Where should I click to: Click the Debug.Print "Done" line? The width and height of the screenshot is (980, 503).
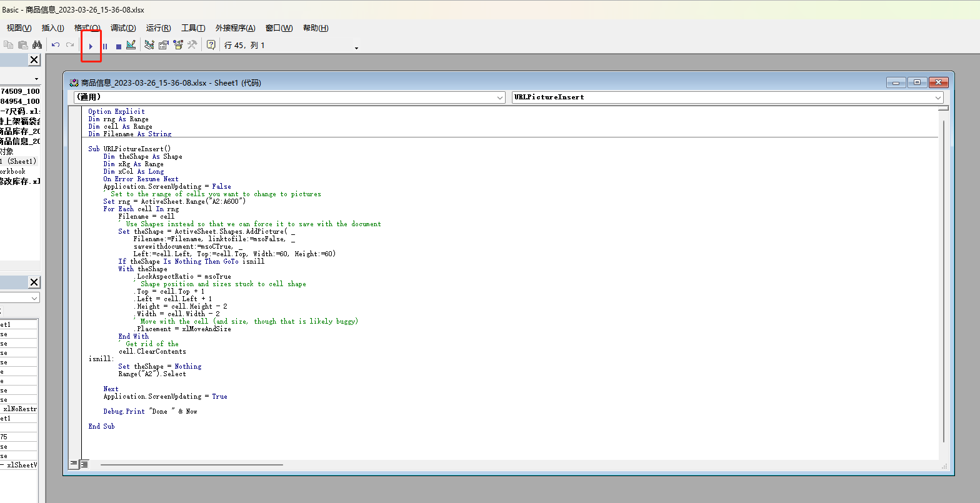point(150,411)
